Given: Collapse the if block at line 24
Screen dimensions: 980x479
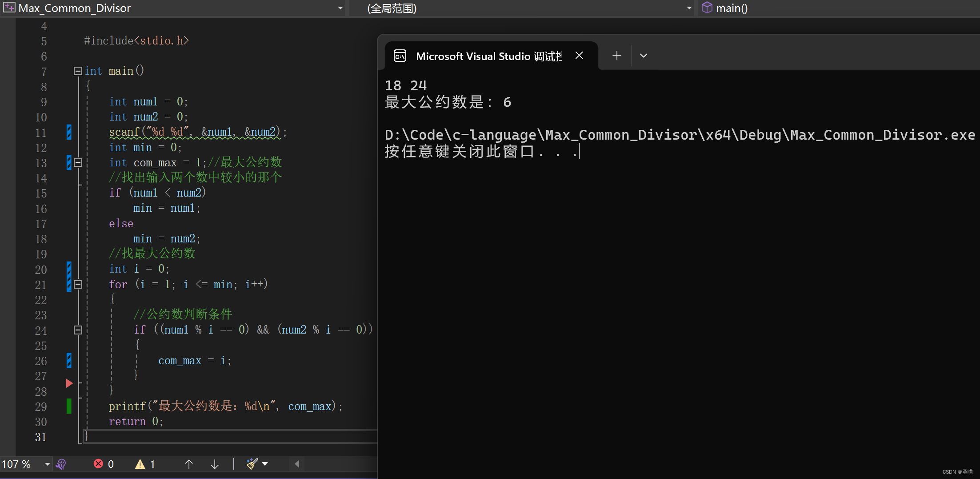Looking at the screenshot, I should coord(78,330).
